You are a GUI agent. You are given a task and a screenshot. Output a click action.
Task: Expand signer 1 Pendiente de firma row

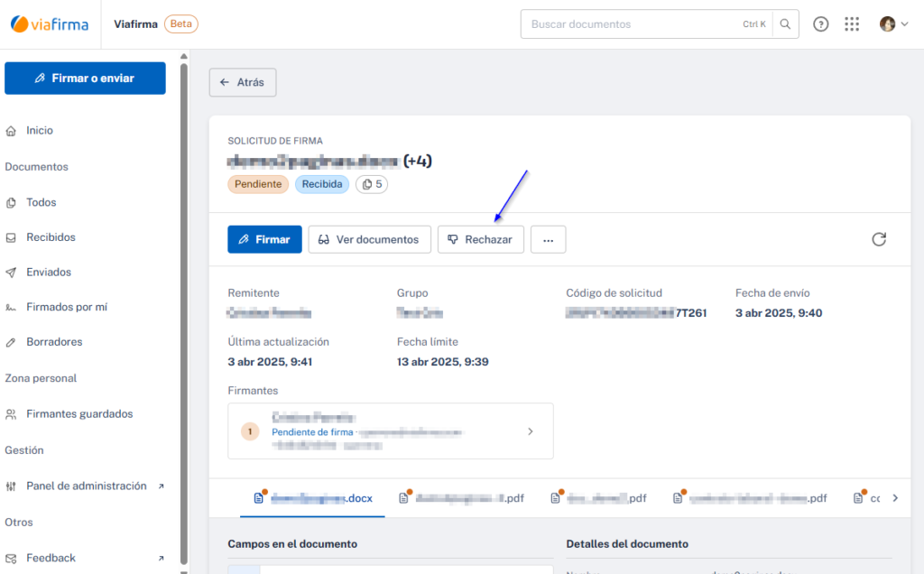[390, 431]
